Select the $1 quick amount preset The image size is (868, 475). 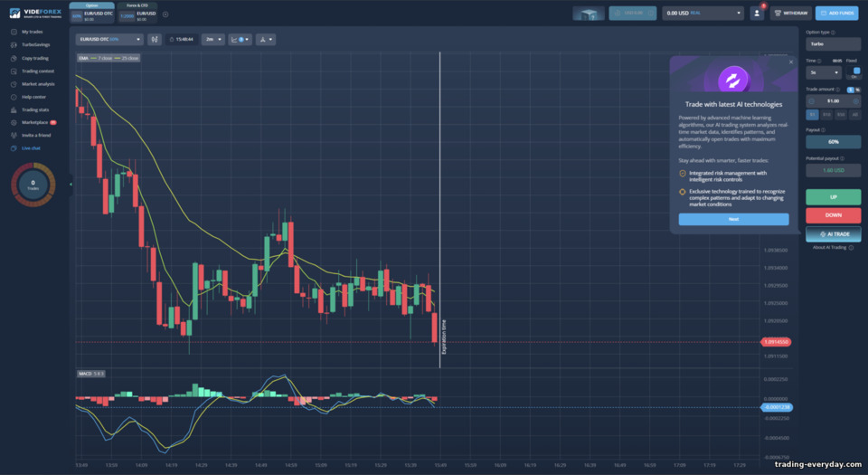pos(812,115)
